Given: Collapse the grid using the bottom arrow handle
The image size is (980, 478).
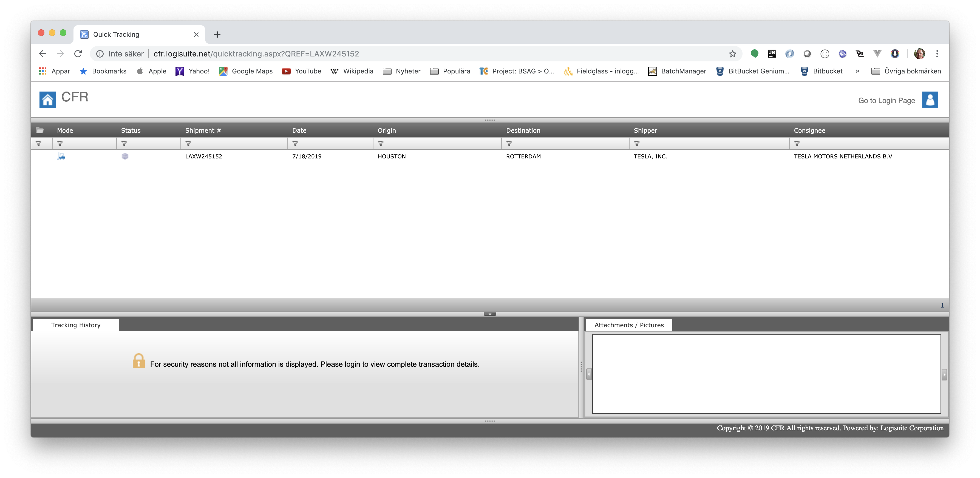Looking at the screenshot, I should pos(490,314).
